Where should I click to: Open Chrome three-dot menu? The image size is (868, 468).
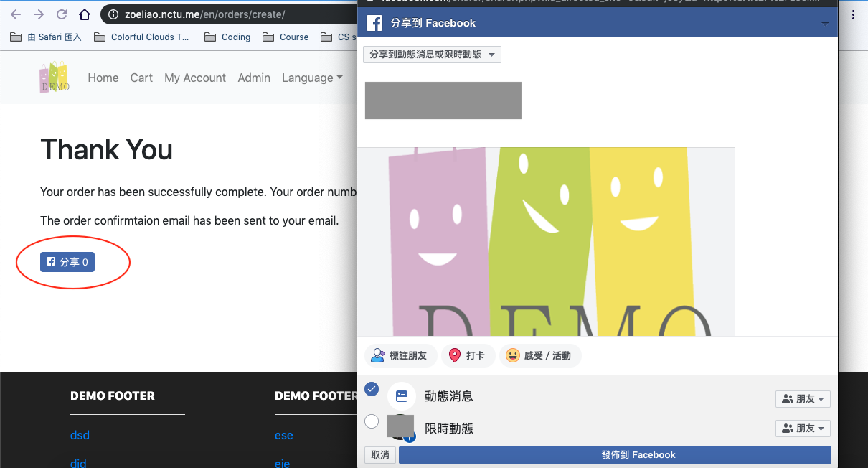pos(853,14)
